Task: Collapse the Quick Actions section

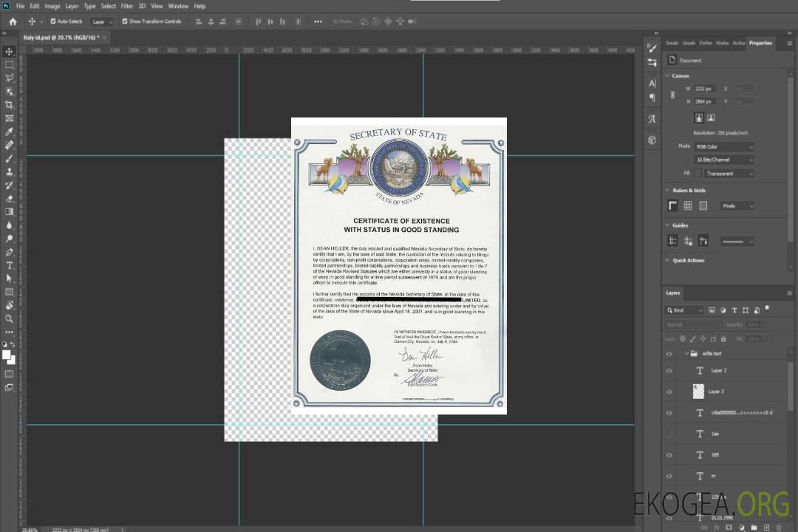Action: click(667, 260)
